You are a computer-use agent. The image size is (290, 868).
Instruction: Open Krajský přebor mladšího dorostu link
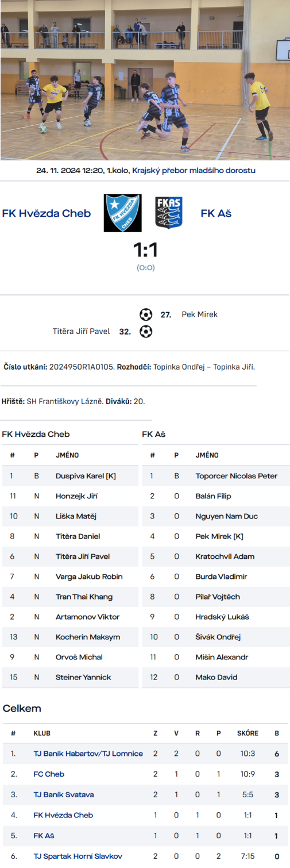pos(194,170)
